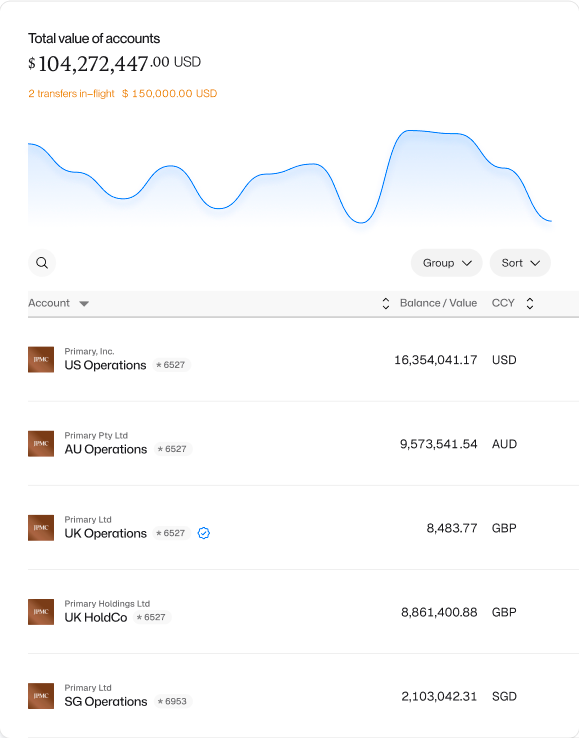The height and width of the screenshot is (738, 579).
Task: Click the Primary Pty Ltd entity label
Action: coord(96,435)
